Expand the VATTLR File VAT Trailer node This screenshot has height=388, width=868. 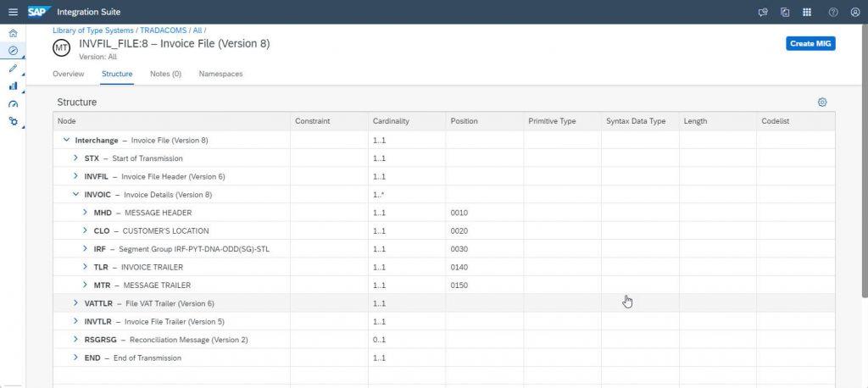tap(75, 303)
